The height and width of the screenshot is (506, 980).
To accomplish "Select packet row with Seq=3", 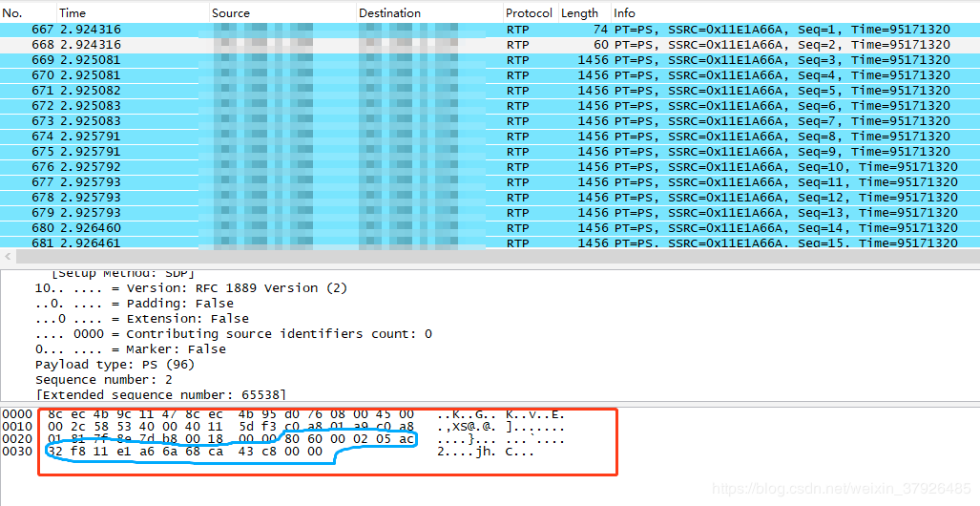I will pos(490,60).
